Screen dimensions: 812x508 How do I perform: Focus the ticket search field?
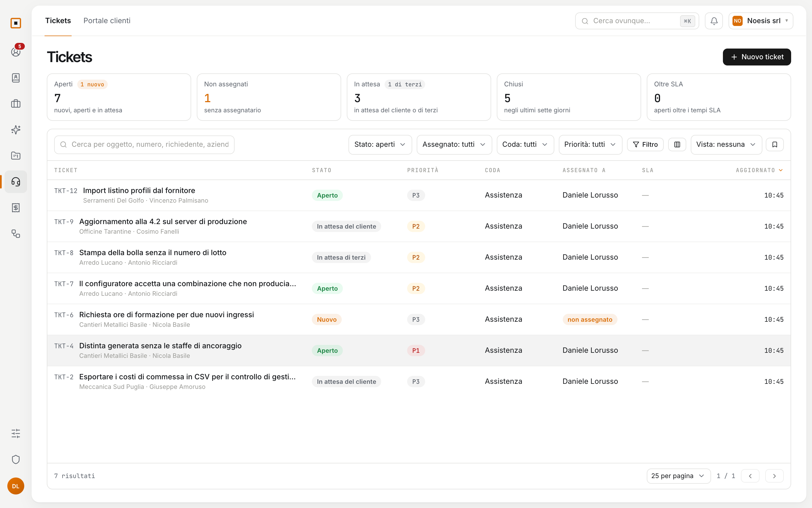[x=144, y=144]
